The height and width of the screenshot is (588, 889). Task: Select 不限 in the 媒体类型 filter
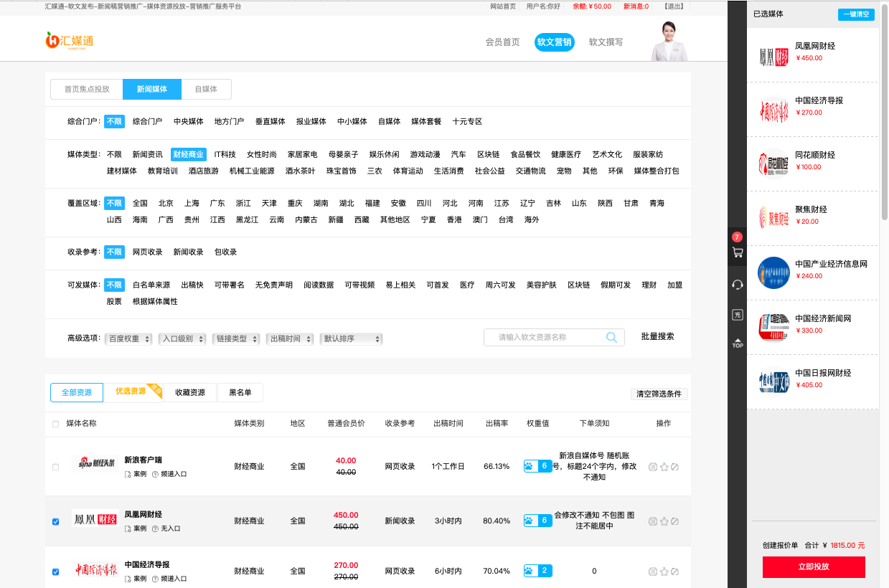[x=114, y=154]
